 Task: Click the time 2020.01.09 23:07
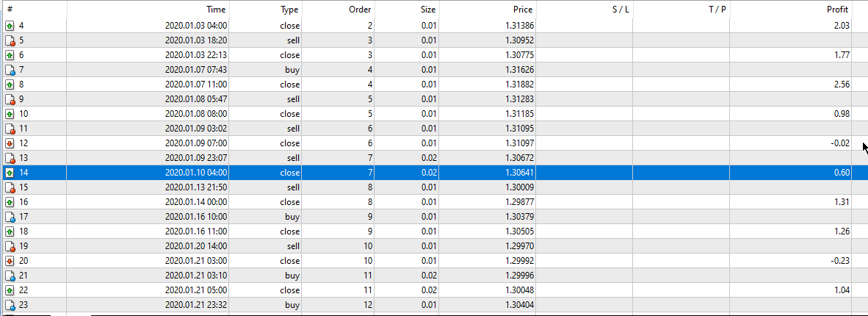pyautogui.click(x=196, y=158)
